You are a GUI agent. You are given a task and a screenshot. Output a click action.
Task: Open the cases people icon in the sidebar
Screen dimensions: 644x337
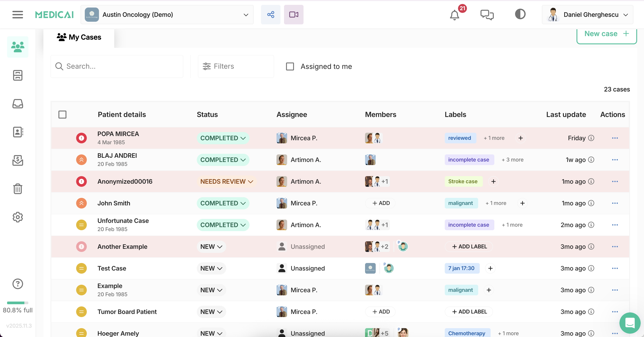pyautogui.click(x=17, y=47)
